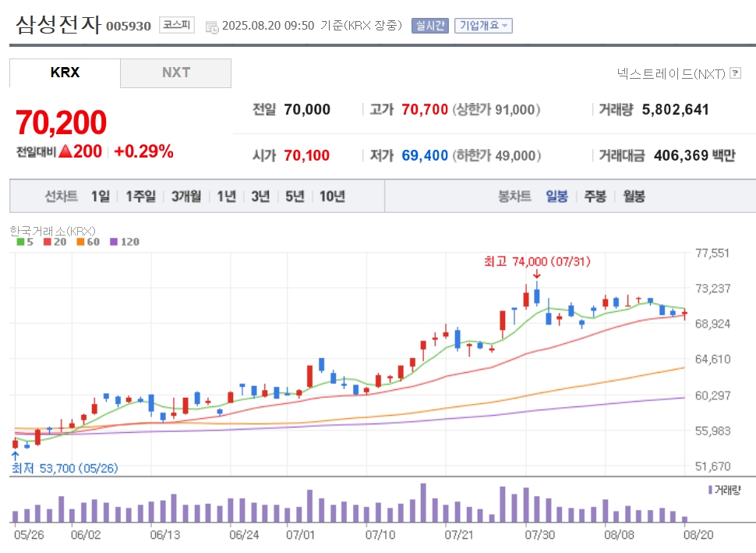Click the orange 60-day moving average legend
756x553 pixels.
(88, 242)
